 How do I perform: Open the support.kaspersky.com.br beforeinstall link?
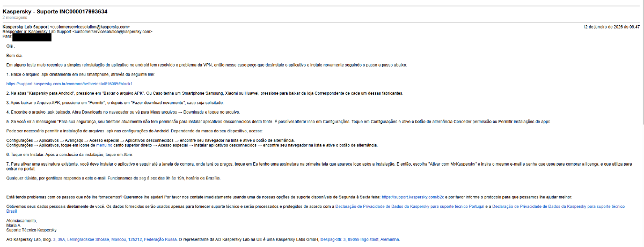click(x=69, y=84)
